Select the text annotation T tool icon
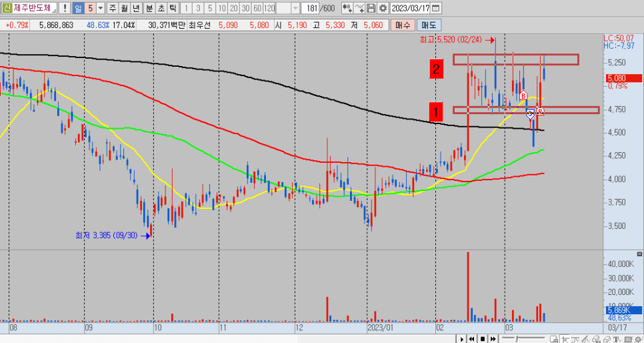 click(x=618, y=339)
